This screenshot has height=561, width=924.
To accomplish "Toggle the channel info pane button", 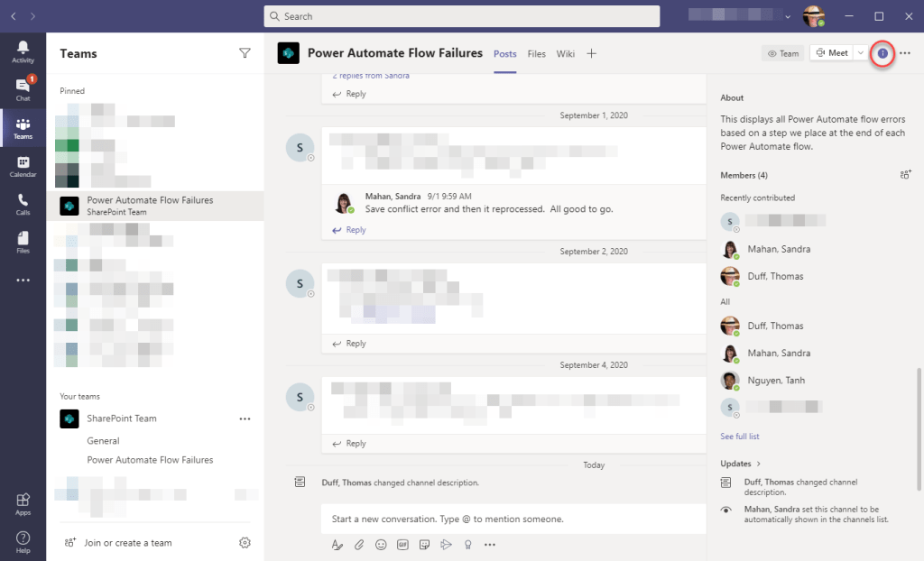I will point(882,53).
